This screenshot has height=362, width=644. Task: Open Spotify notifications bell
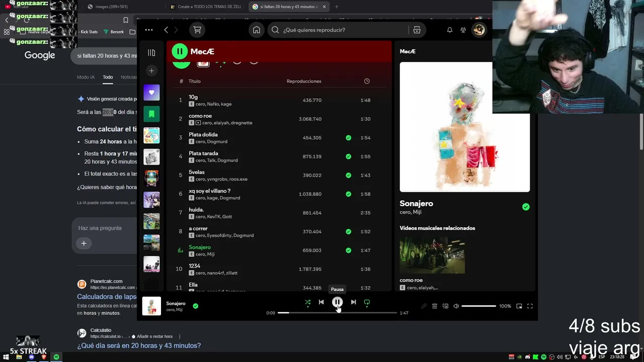click(x=450, y=30)
